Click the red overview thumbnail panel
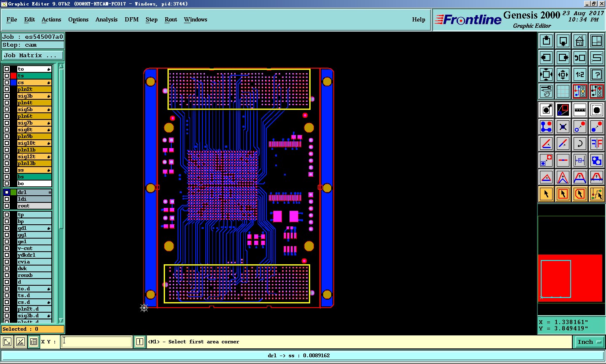The height and width of the screenshot is (364, 606). (x=570, y=278)
